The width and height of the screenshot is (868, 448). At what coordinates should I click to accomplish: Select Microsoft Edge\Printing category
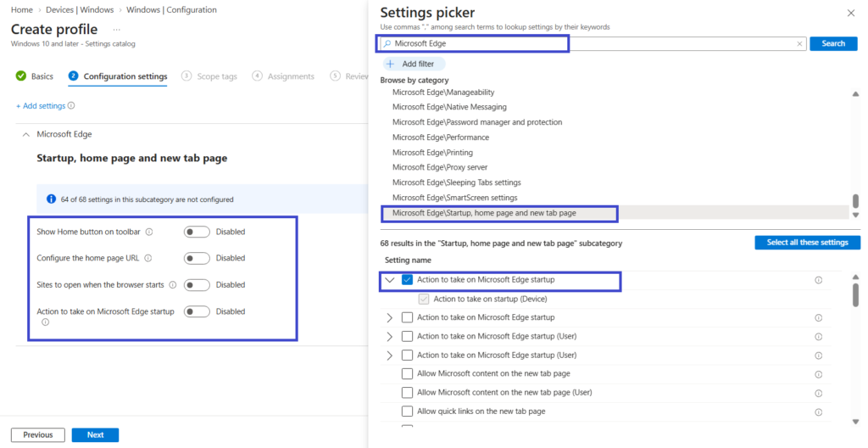coord(433,153)
